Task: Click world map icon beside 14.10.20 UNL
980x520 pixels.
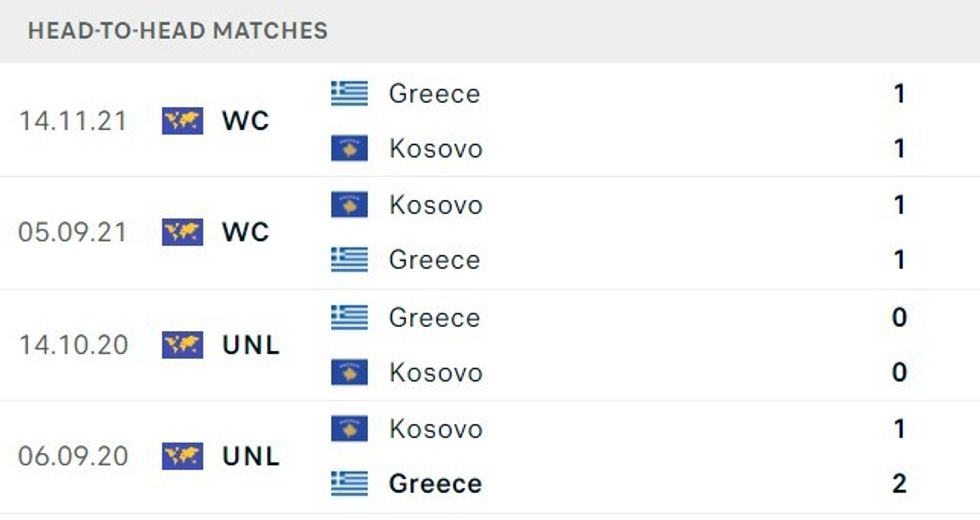Action: [182, 345]
